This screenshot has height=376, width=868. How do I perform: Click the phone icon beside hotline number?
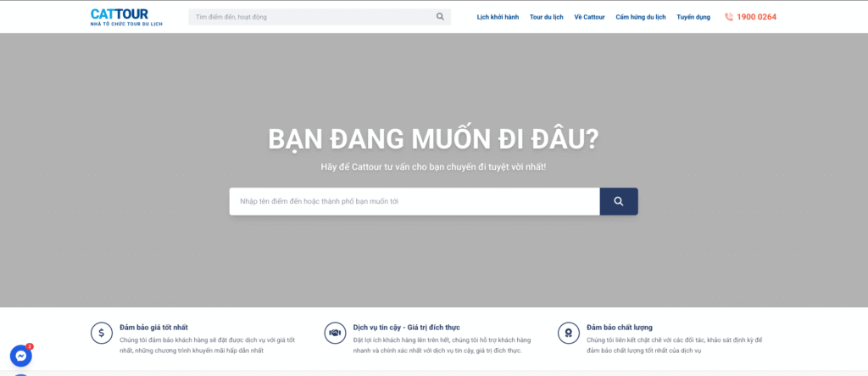(729, 17)
